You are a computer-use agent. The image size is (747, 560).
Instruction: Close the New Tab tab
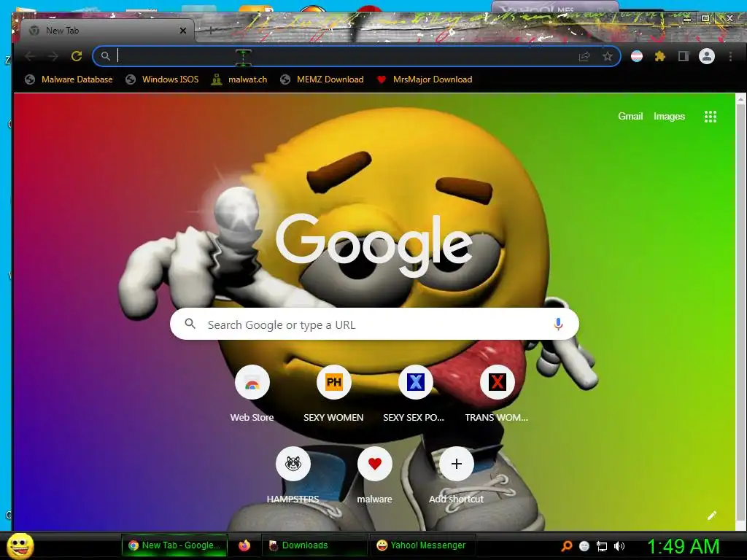[183, 31]
